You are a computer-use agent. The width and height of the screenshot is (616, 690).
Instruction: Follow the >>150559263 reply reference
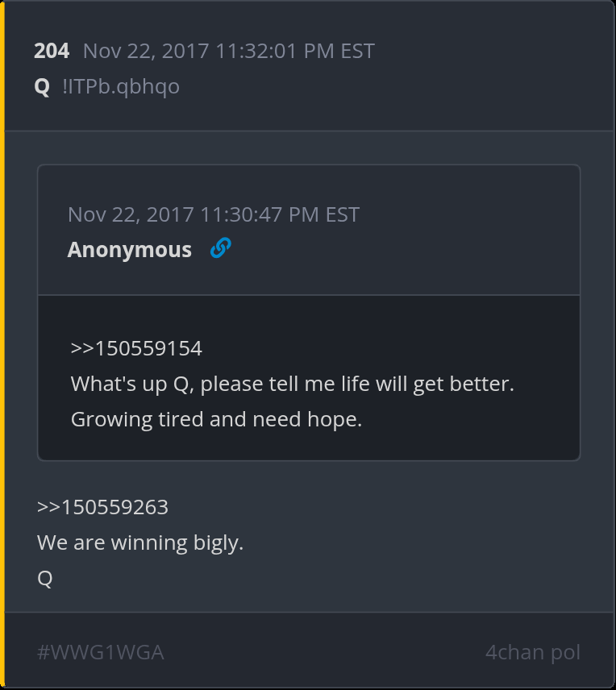pos(102,507)
